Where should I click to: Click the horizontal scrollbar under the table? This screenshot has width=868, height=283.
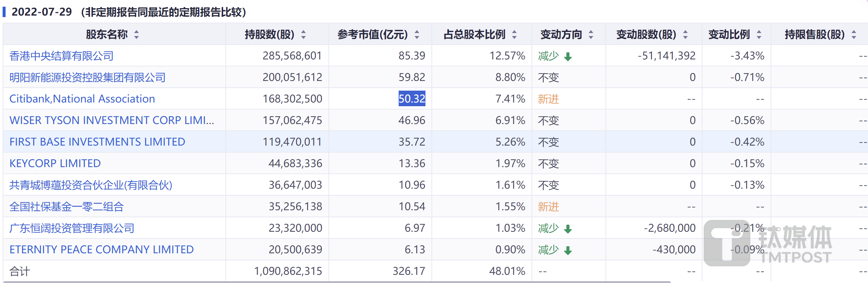(335, 282)
